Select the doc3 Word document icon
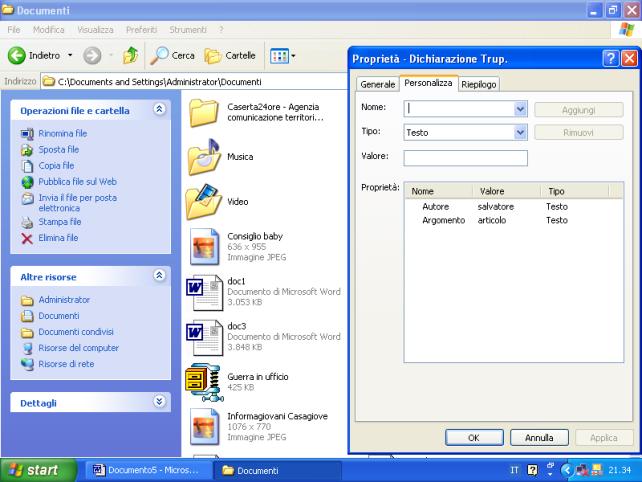This screenshot has width=642, height=482. point(204,337)
